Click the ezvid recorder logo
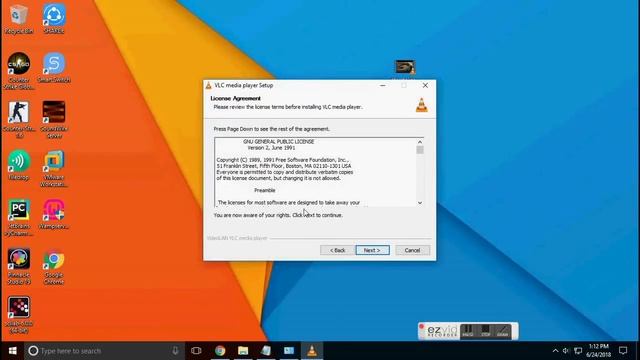Viewport: 640px width, 360px height. (x=442, y=331)
